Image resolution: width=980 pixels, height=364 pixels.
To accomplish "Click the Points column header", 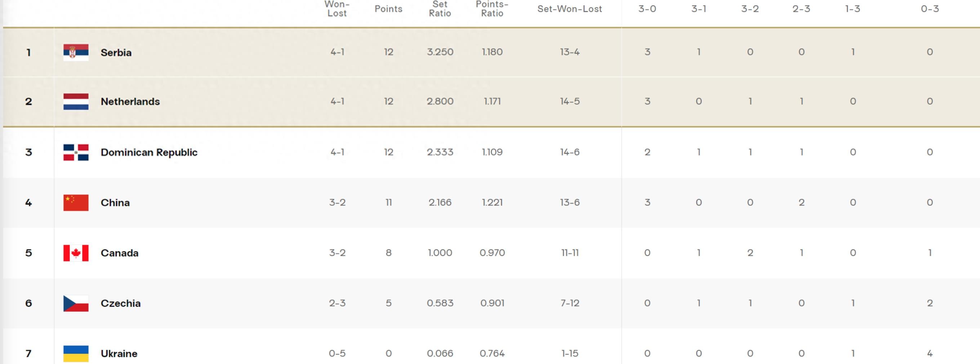I will 388,9.
